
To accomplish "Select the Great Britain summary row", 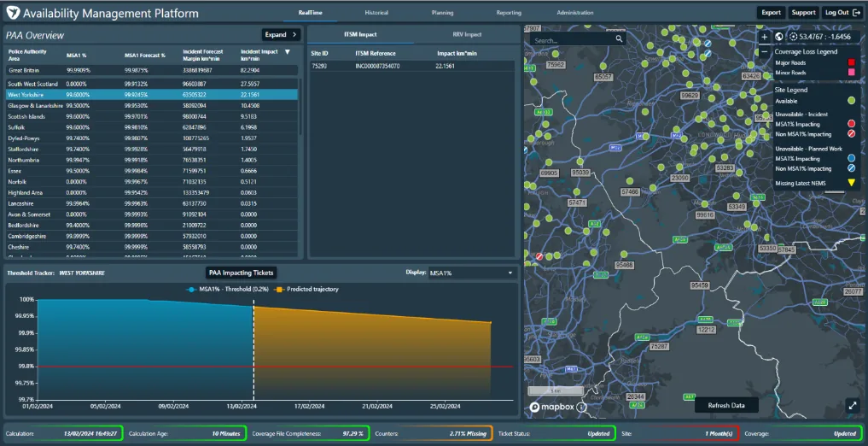I will [x=152, y=70].
